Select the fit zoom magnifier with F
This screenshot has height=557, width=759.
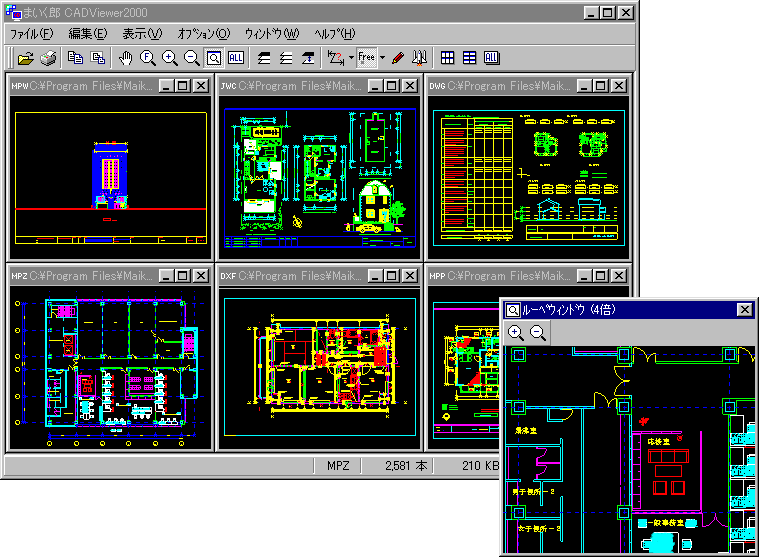pos(147,58)
